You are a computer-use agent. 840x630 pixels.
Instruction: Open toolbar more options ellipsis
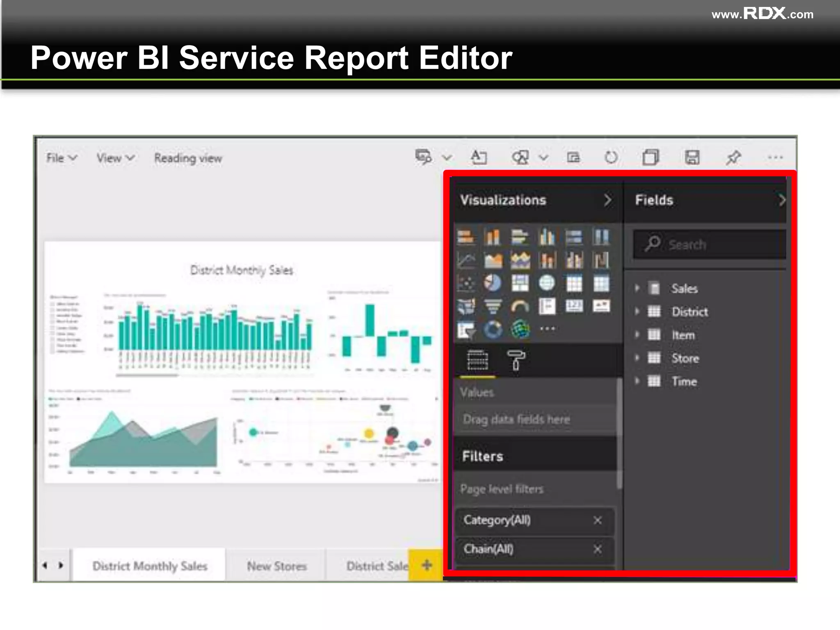775,157
